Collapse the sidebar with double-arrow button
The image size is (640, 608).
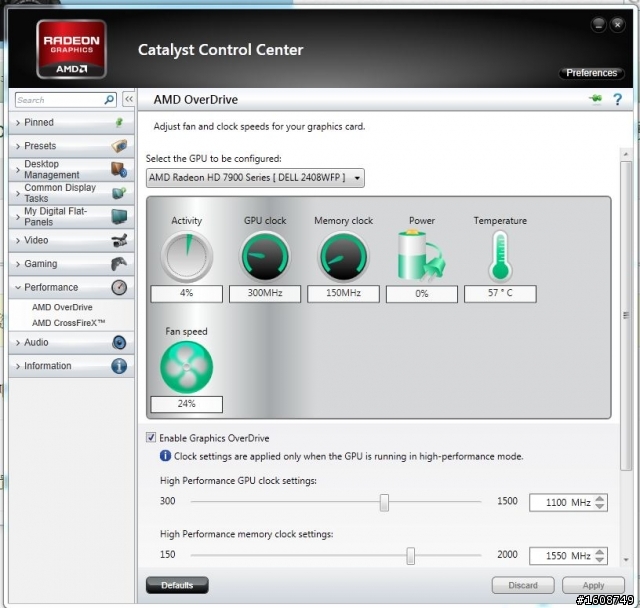tap(129, 99)
